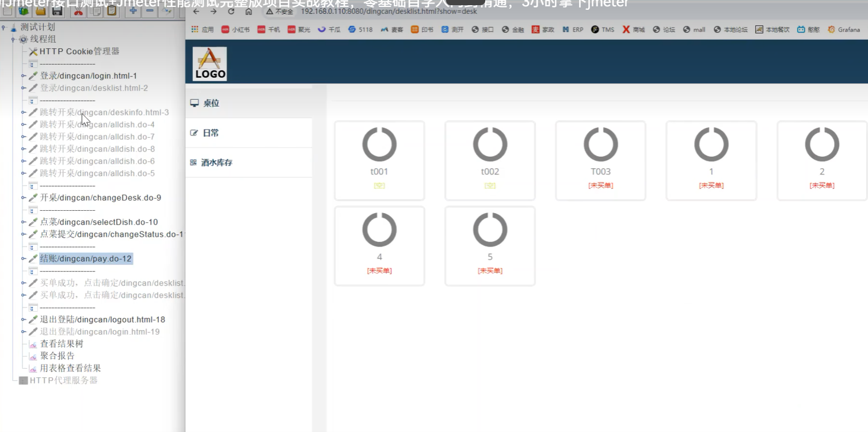Viewport: 868px width, 432px height.
Task: Open the 日常 sidebar menu item
Action: click(249, 133)
